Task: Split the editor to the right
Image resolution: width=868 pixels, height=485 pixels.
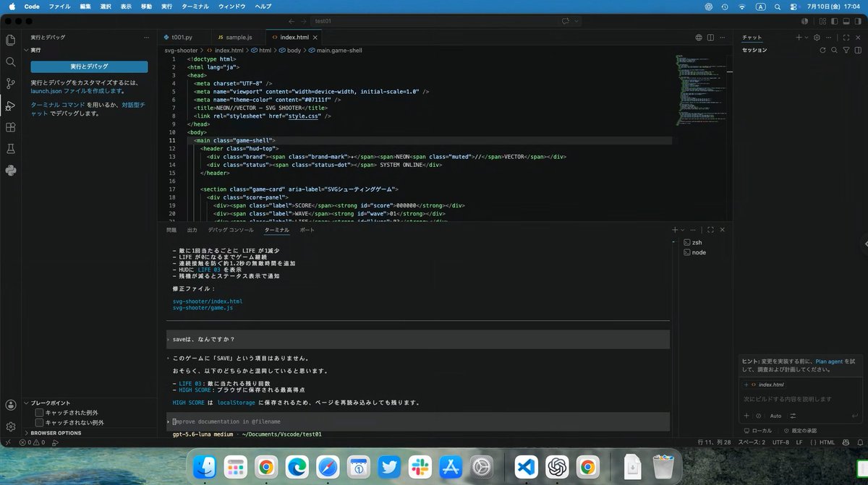Action: (x=711, y=37)
